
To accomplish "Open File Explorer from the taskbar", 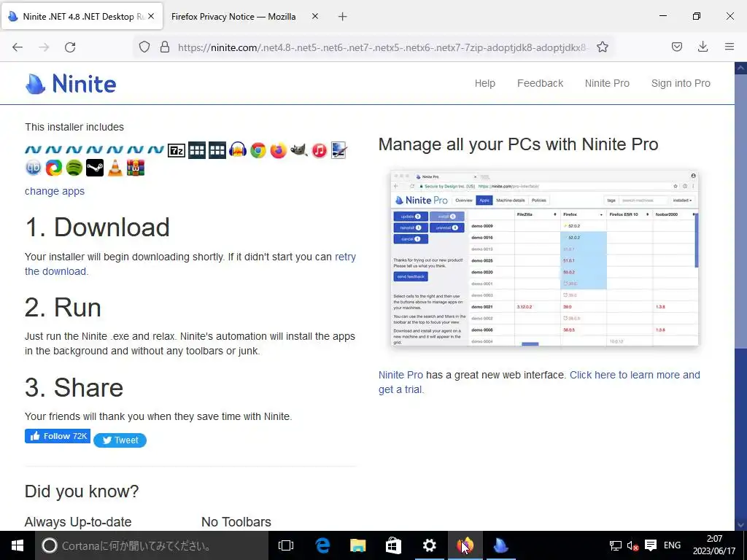I will point(357,545).
